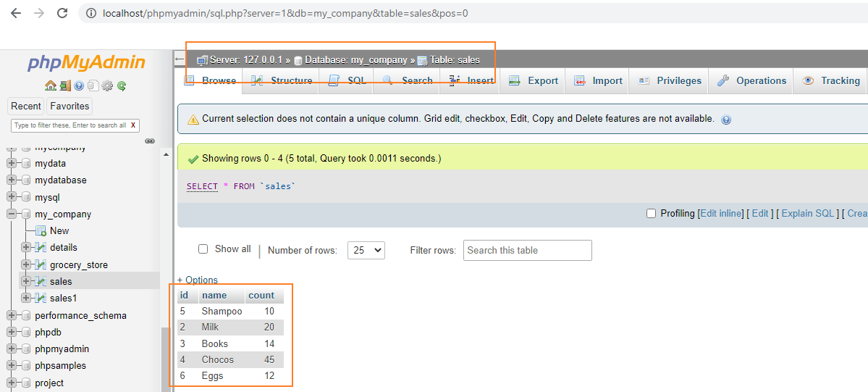868x392 pixels.
Task: Click performance_schema database cylinder icon
Action: (x=25, y=315)
